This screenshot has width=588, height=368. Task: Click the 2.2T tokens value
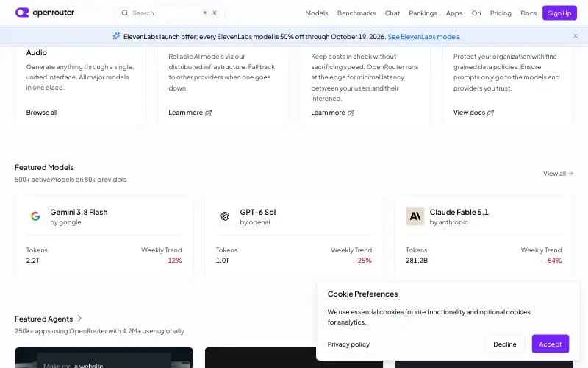click(x=32, y=261)
